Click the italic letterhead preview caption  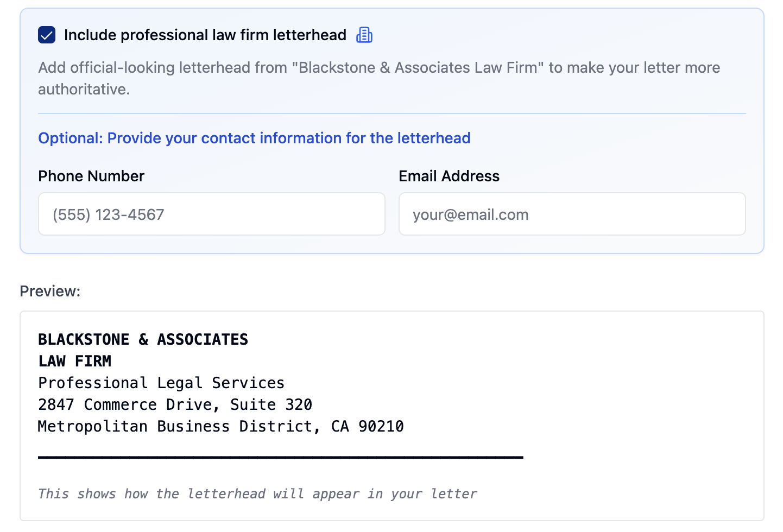pos(257,493)
